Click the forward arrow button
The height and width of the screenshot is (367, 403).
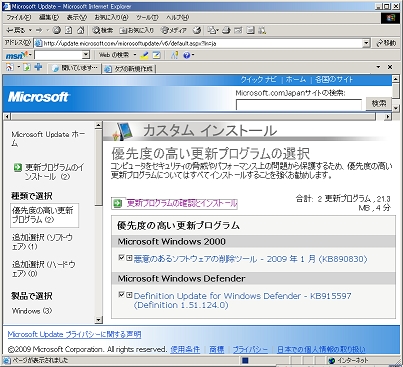click(x=39, y=30)
